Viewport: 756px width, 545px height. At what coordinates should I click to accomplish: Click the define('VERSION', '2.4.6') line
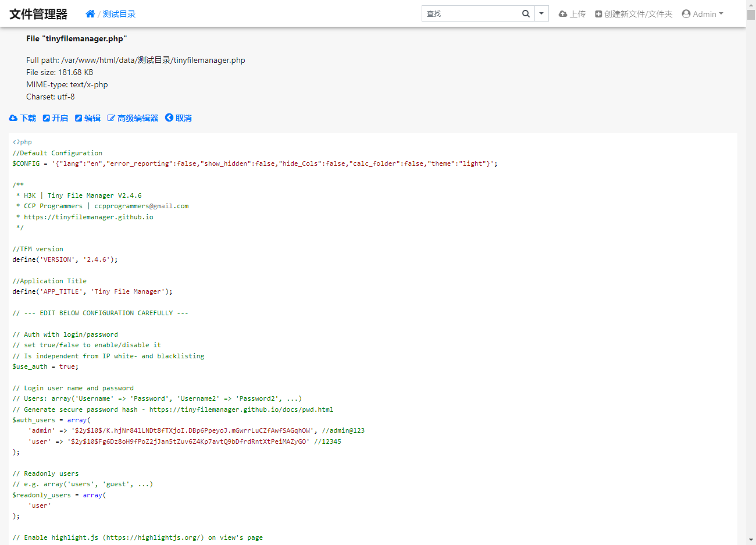click(65, 259)
